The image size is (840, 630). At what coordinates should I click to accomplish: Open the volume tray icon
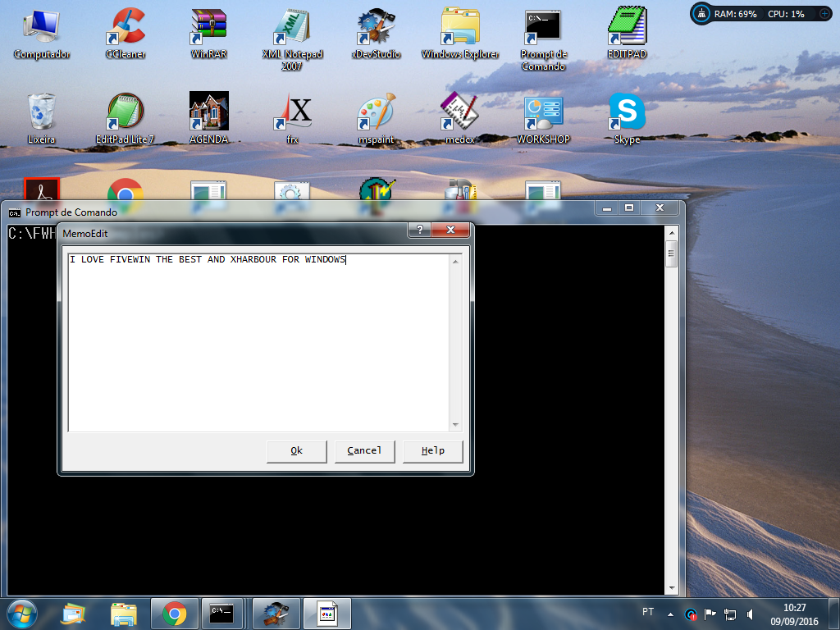[x=751, y=614]
